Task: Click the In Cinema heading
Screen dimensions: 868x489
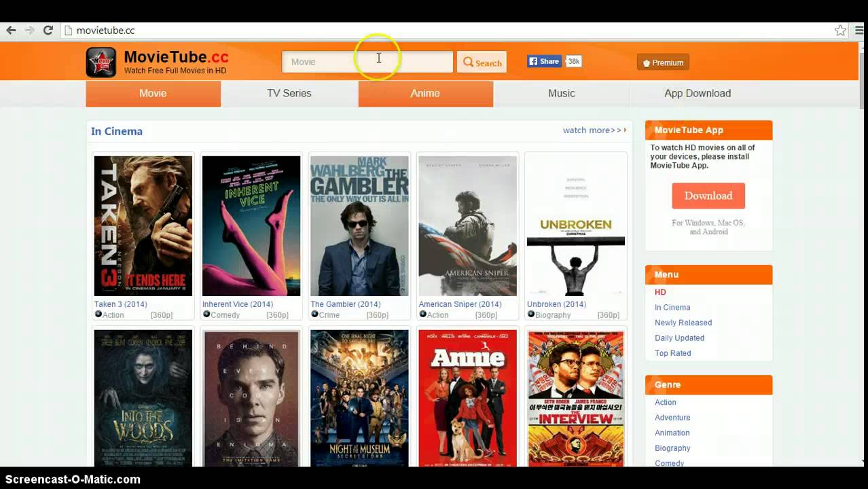Action: click(117, 131)
